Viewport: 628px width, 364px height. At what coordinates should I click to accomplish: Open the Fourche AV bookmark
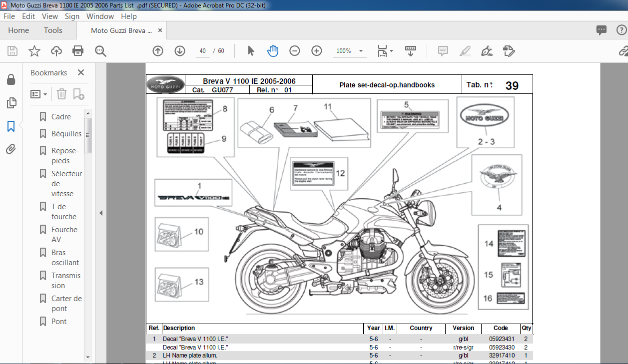click(x=64, y=235)
